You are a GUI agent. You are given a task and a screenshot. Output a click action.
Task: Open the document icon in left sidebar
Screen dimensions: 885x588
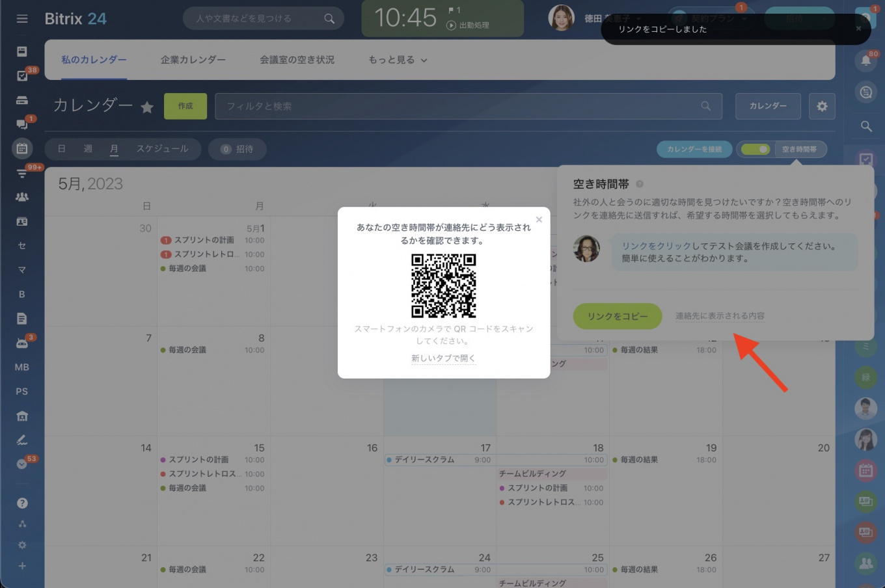click(22, 319)
